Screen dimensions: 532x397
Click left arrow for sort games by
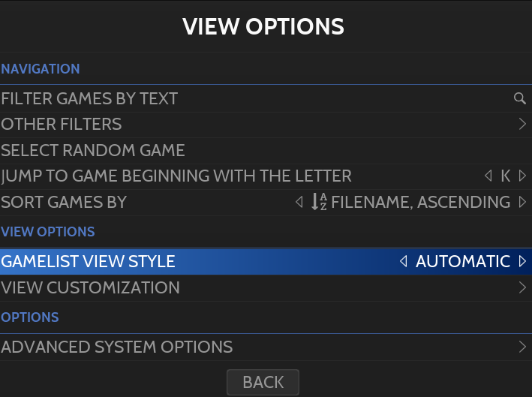pos(300,202)
